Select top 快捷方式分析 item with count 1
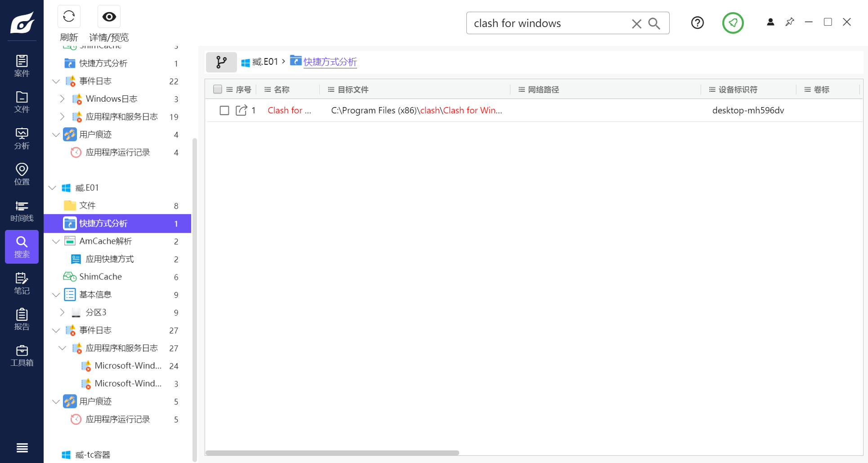This screenshot has width=868, height=463. coord(117,63)
